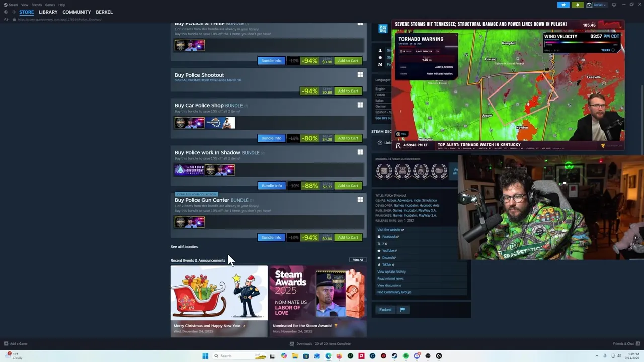Click Windows icon for Car Police Shop bundle

coord(360,105)
